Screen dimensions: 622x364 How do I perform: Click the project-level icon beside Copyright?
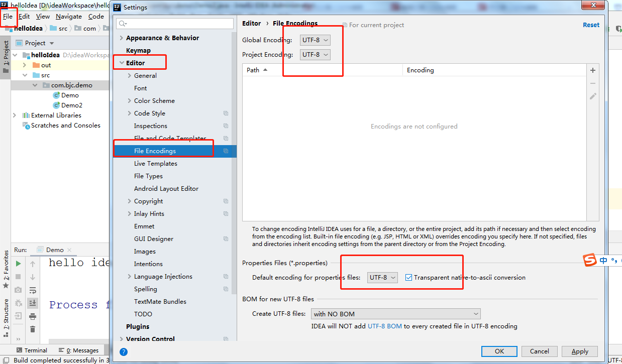point(226,201)
